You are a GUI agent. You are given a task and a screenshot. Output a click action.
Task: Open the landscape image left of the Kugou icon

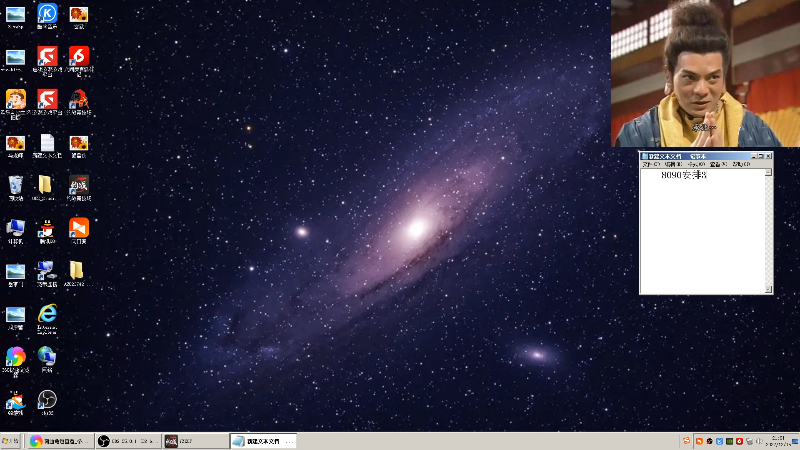click(15, 14)
